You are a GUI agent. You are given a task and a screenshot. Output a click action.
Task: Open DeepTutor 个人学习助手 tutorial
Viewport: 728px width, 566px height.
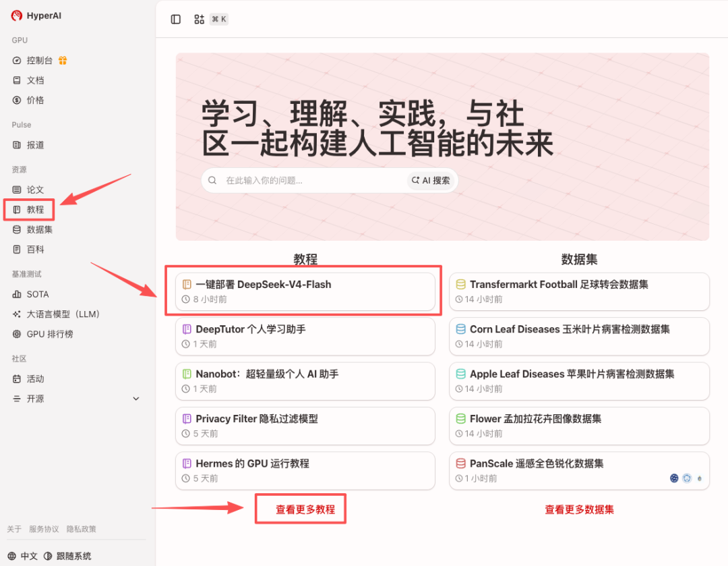pyautogui.click(x=305, y=337)
